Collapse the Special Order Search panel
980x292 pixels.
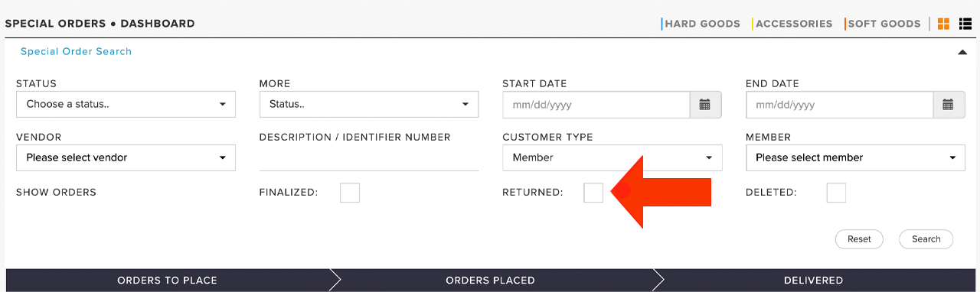coord(962,52)
